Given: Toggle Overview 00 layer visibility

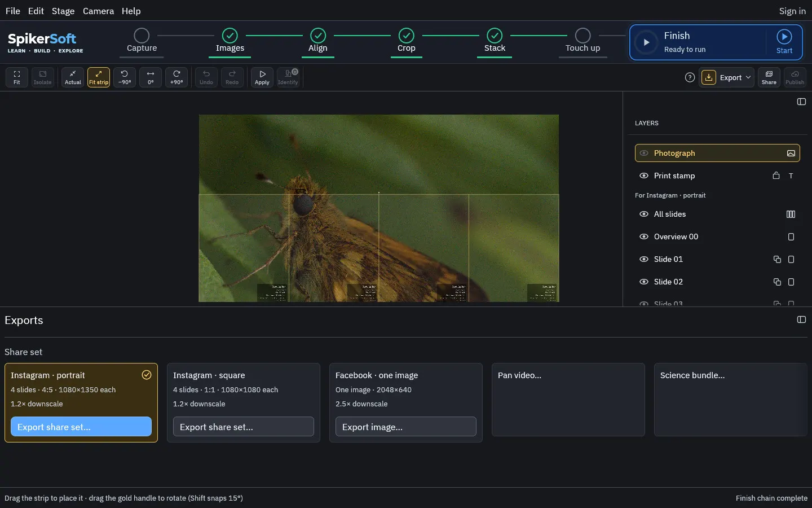Looking at the screenshot, I should pos(644,237).
